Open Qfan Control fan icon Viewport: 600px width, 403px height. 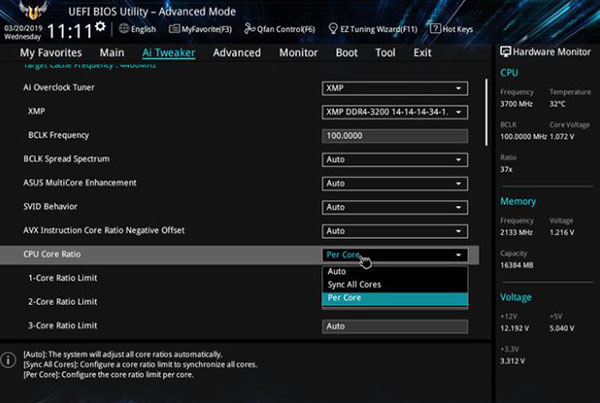pos(249,28)
